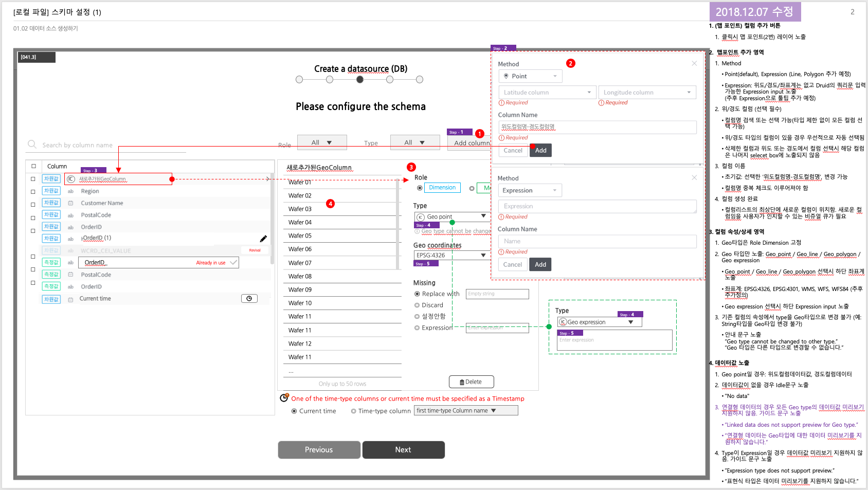Viewport: 868px width, 490px height.
Task: Select the Discard missing option
Action: click(417, 305)
